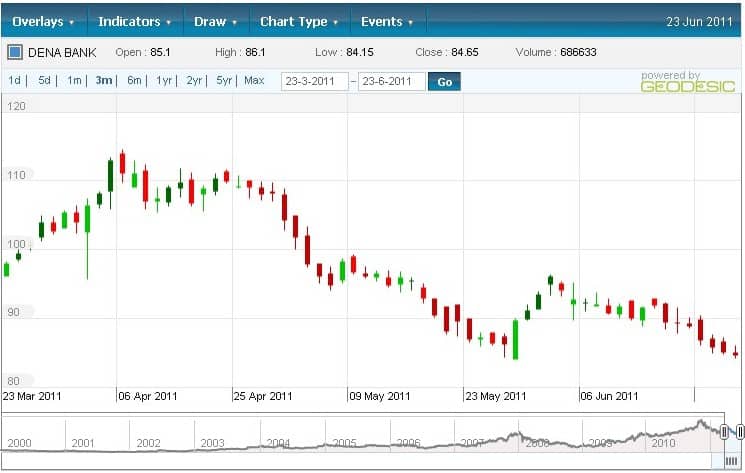Viewport: 745px width, 473px height.
Task: Select the 2yr time range
Action: click(x=194, y=81)
